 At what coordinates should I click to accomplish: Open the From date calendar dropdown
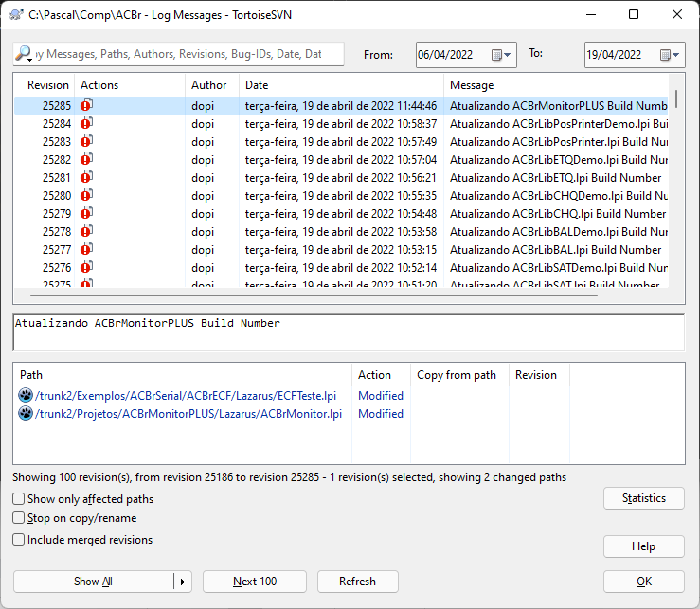click(x=501, y=55)
